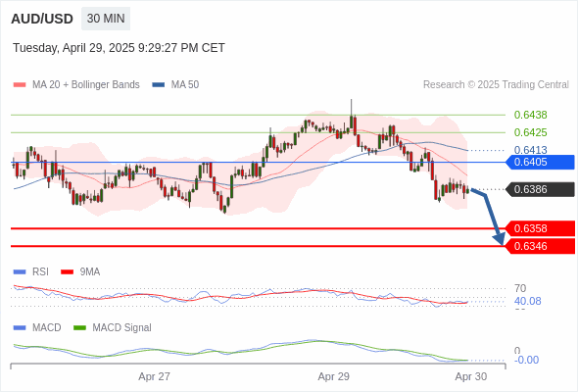Click the MACD Signal green legend swatch
Image resolution: width=578 pixels, height=392 pixels.
point(79,328)
